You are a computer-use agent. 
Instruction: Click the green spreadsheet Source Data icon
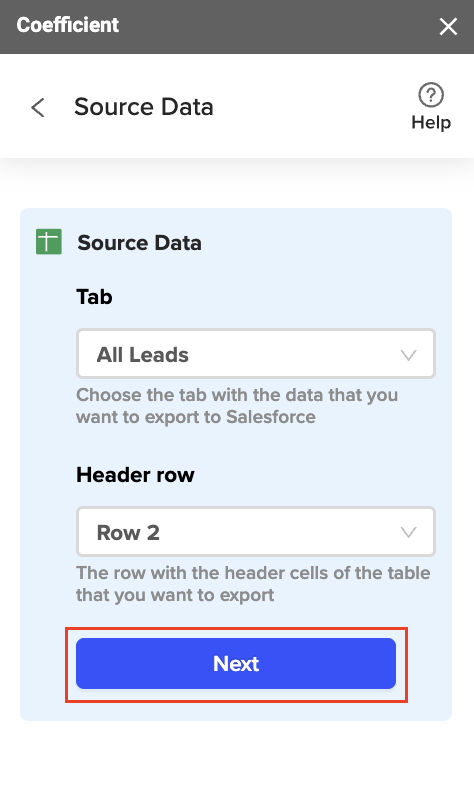(49, 242)
